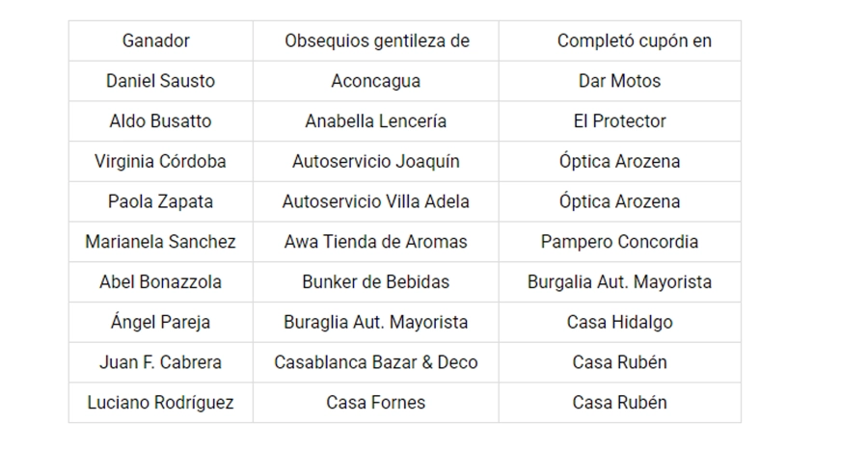Click the Bunker de Bebidas cell
The height and width of the screenshot is (450, 868).
(375, 282)
